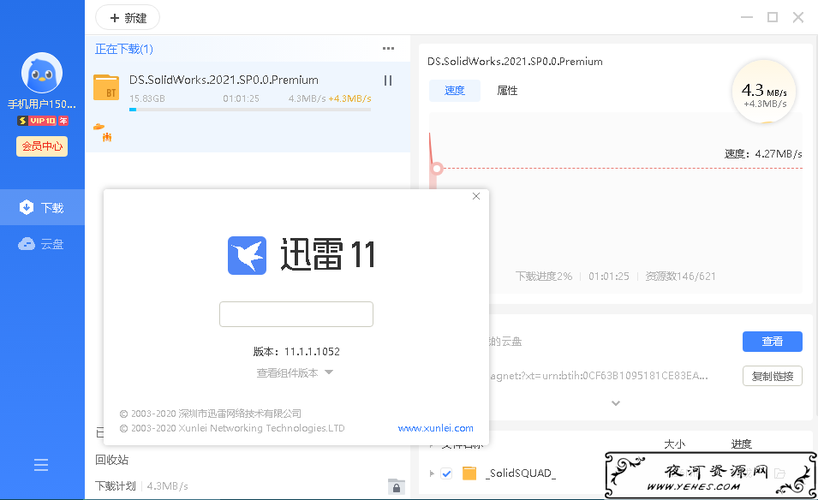Click the task size 15.83GB text
This screenshot has height=500, width=818.
pyautogui.click(x=147, y=99)
